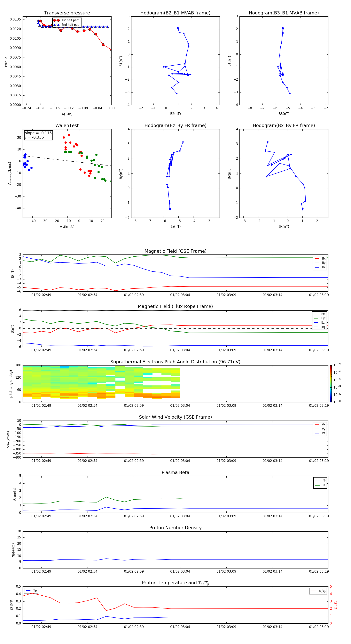Click the 'Hodogram(Bx_By FR frame)' title

click(284, 125)
